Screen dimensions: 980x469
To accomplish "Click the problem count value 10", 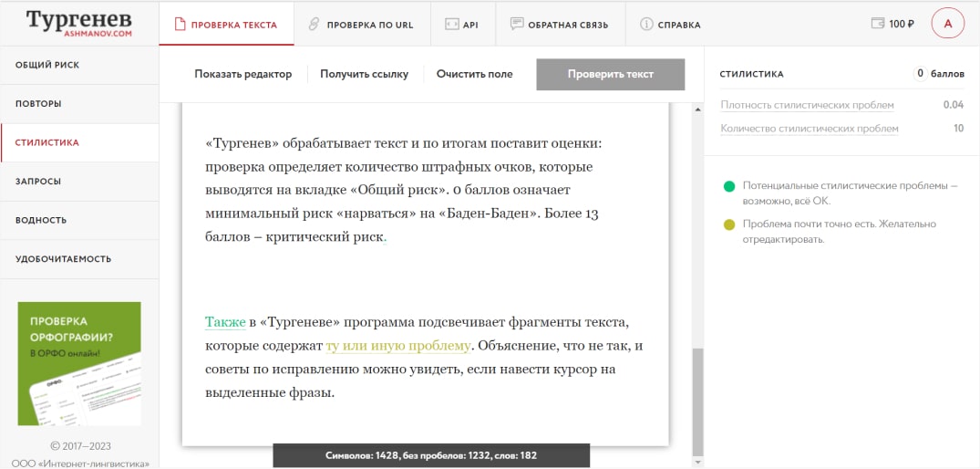I will (958, 129).
